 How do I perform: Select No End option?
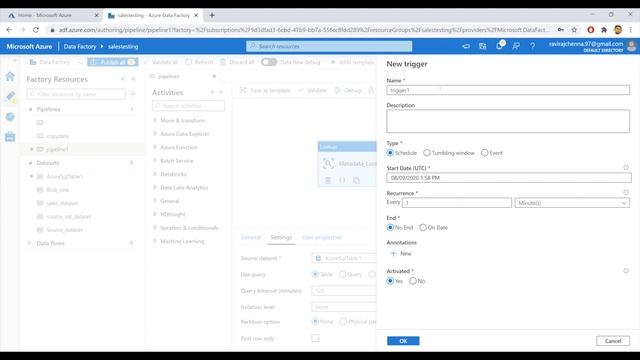390,227
